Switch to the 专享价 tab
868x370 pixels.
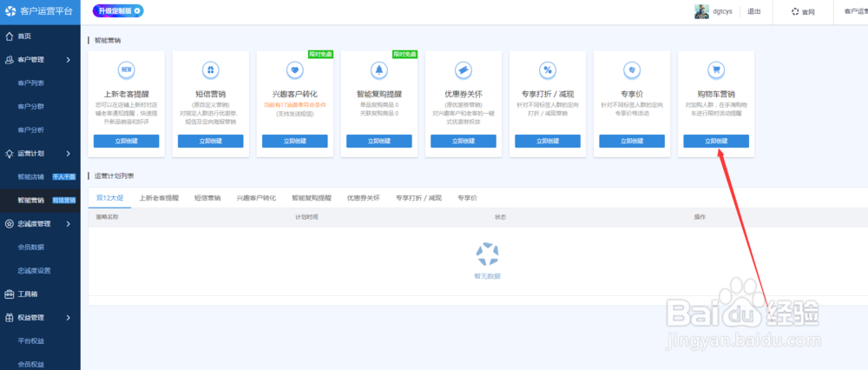pos(467,198)
